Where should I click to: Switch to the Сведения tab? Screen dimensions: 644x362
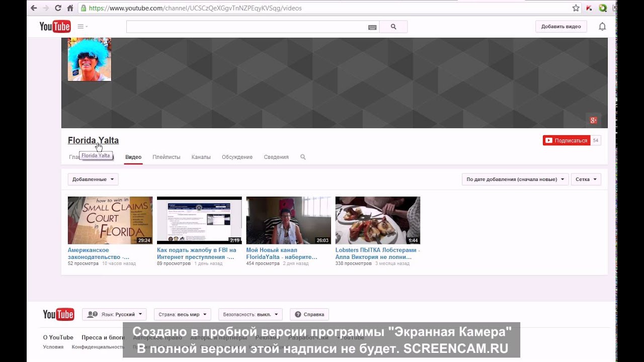pos(276,157)
